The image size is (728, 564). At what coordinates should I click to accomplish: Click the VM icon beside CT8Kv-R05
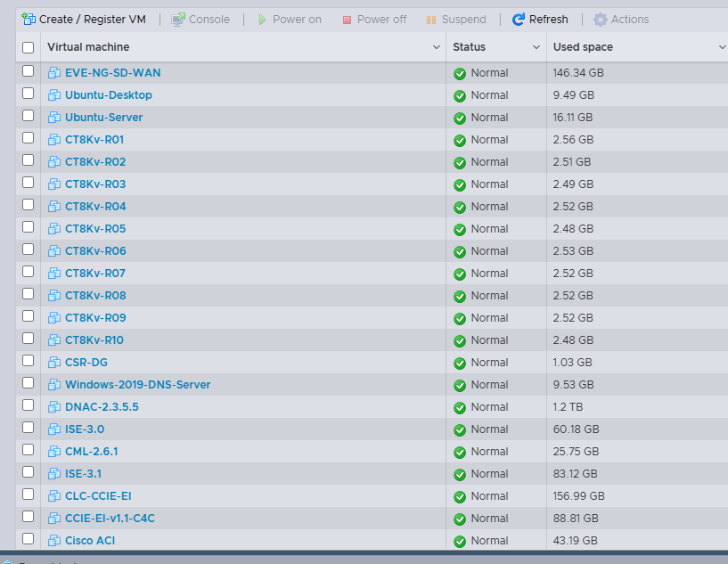[x=54, y=229]
